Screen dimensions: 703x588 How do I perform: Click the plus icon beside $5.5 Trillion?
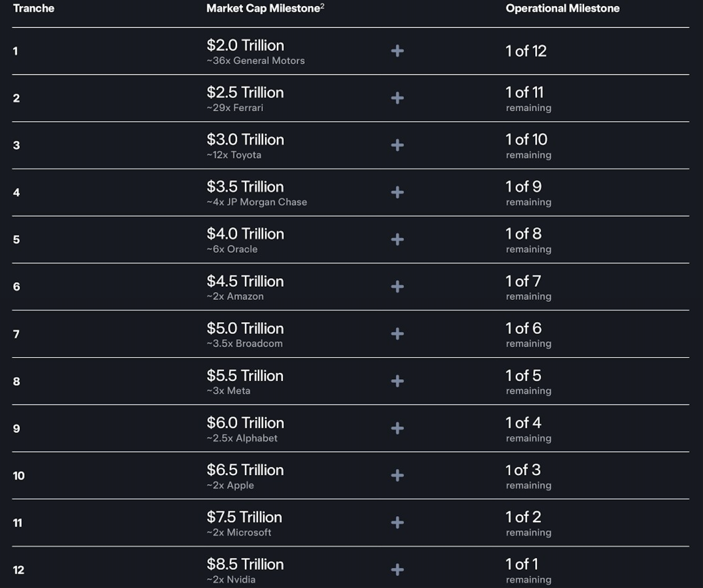tap(397, 381)
